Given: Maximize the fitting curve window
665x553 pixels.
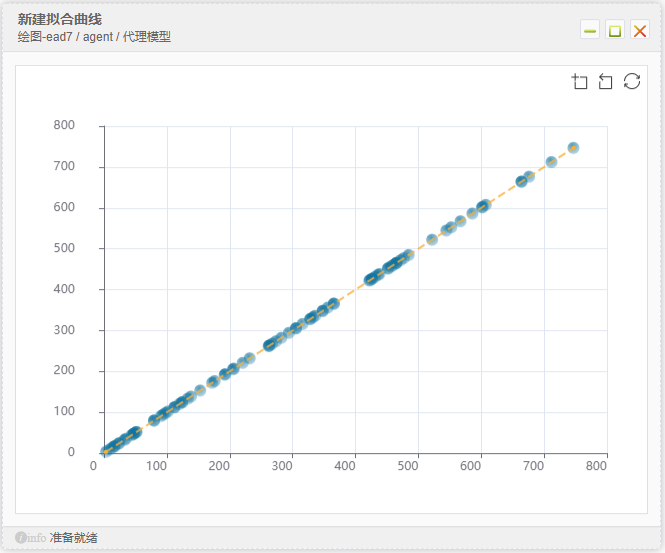Looking at the screenshot, I should coord(615,30).
